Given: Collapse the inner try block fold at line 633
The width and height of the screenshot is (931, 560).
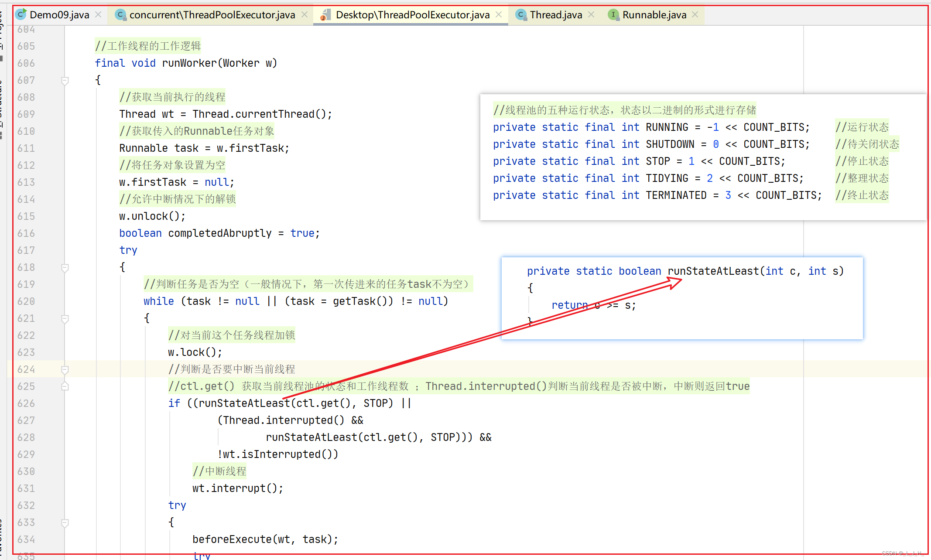Looking at the screenshot, I should pos(65,523).
